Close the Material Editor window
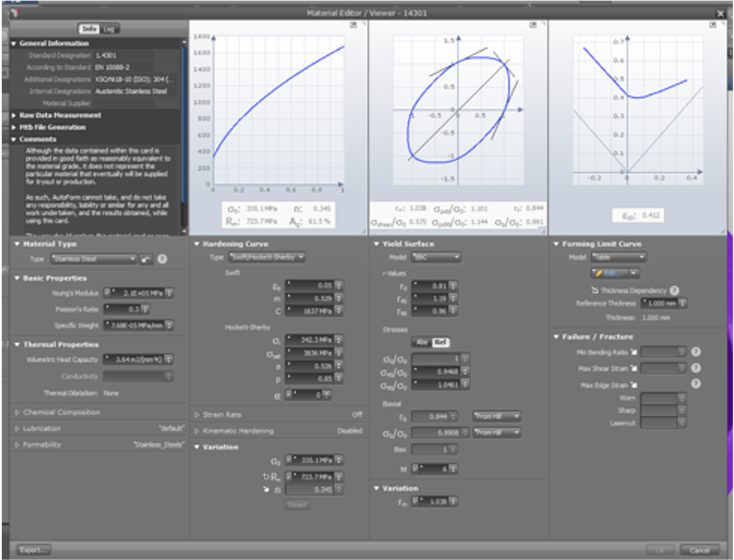The width and height of the screenshot is (734, 560). [x=721, y=13]
